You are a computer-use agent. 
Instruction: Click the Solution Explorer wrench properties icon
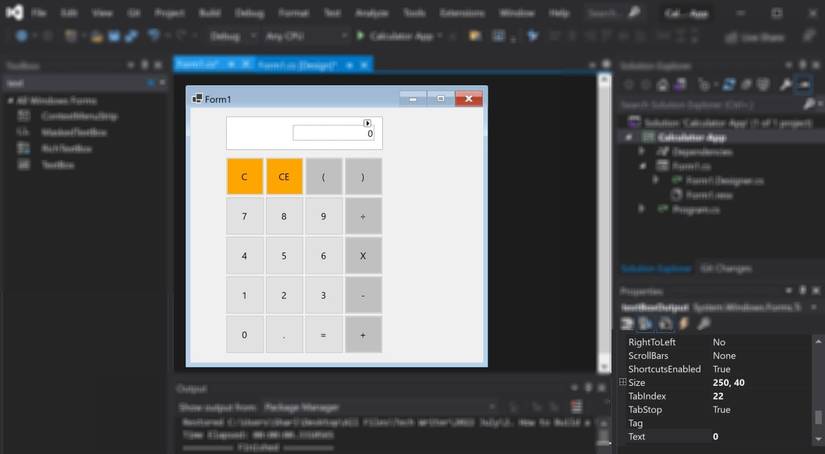click(x=786, y=84)
